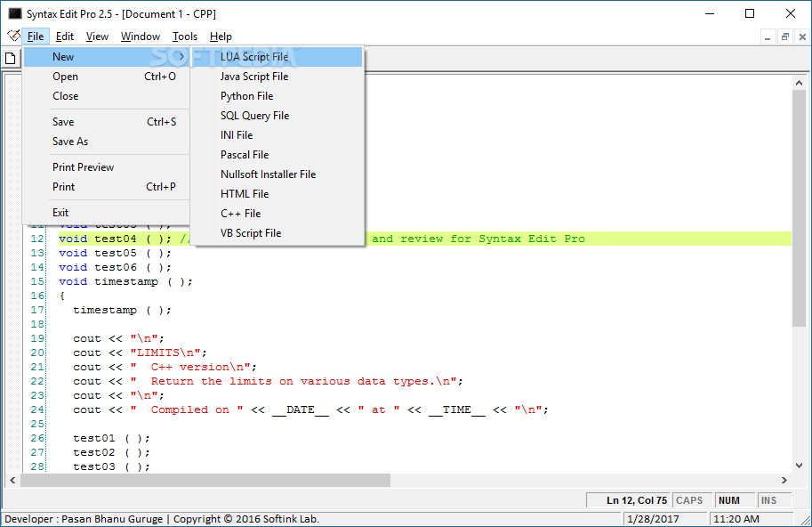This screenshot has height=527, width=812.
Task: Click the vertical scrollbar thumb
Action: [799, 208]
